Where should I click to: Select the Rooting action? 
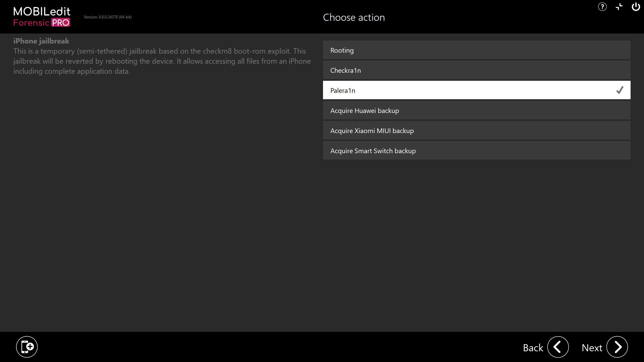point(477,50)
